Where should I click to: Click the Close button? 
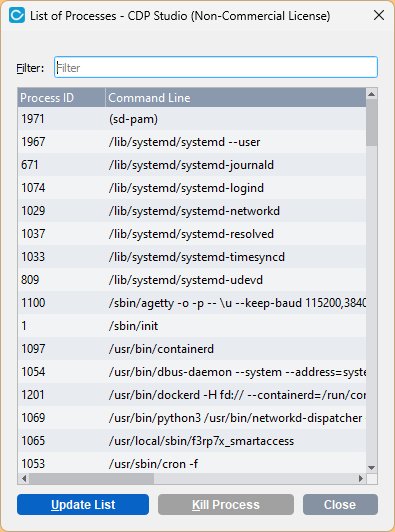(340, 505)
